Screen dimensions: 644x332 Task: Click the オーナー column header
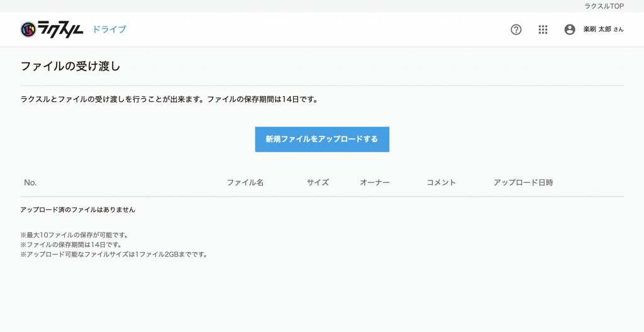tap(375, 182)
